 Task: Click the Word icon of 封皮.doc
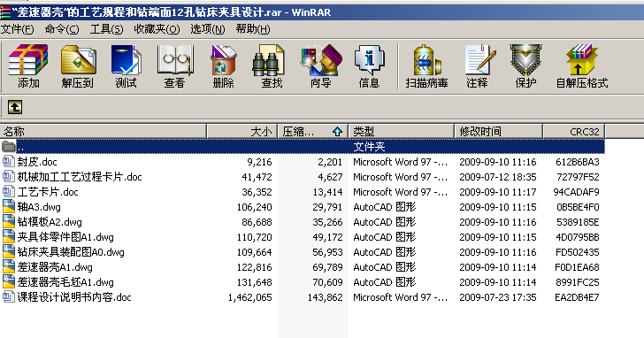pyautogui.click(x=8, y=161)
